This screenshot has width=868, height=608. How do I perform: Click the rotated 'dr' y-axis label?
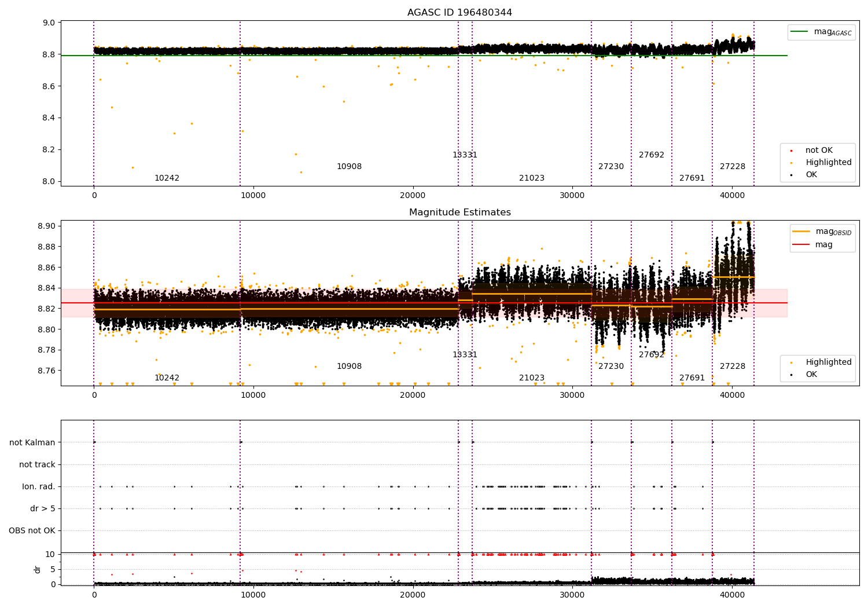click(x=38, y=569)
